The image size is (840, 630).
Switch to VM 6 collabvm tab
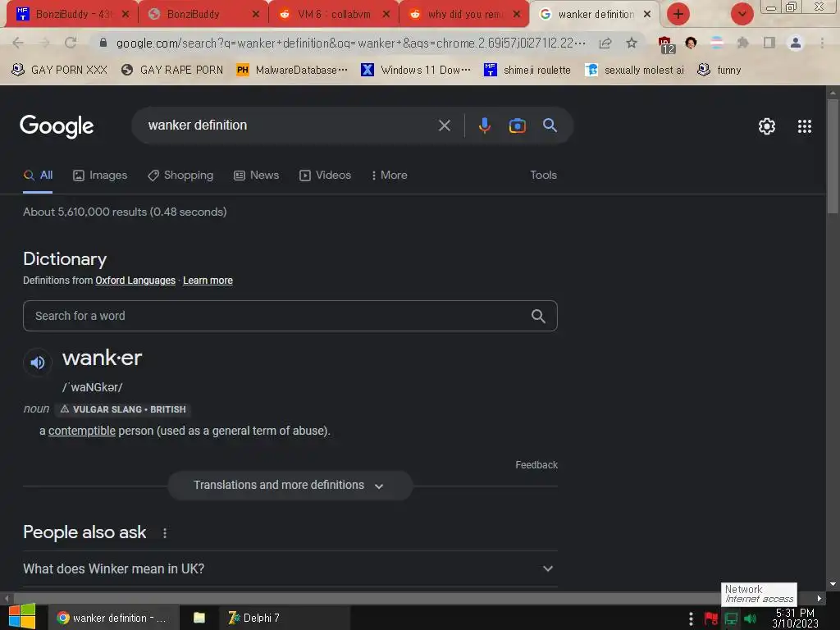point(333,15)
